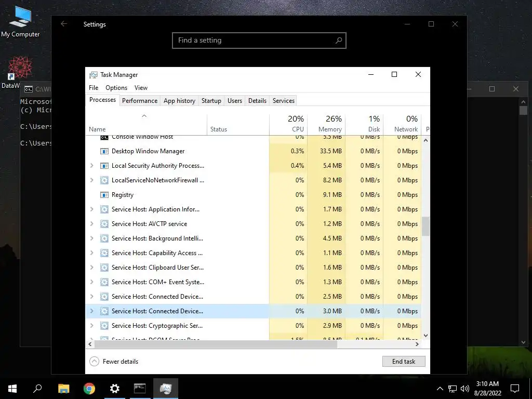Expand Service Host: Application Infor... row
Screen dimensions: 532x399
[91, 209]
